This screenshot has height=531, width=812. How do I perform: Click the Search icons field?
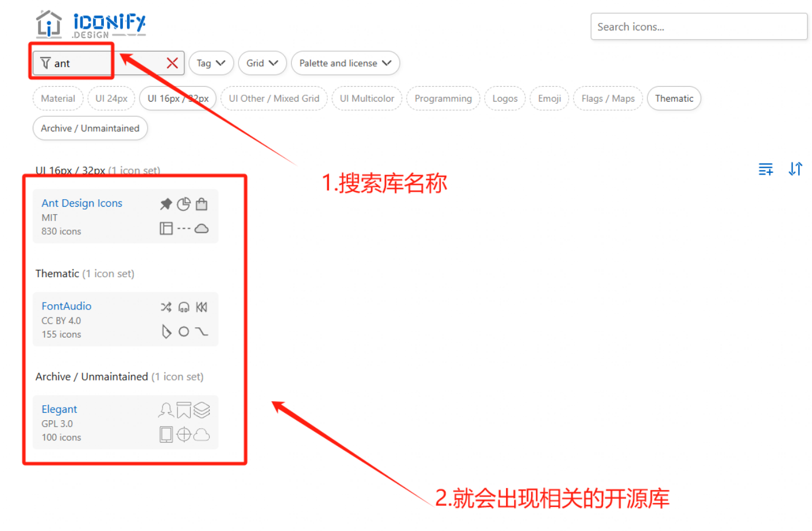click(699, 26)
